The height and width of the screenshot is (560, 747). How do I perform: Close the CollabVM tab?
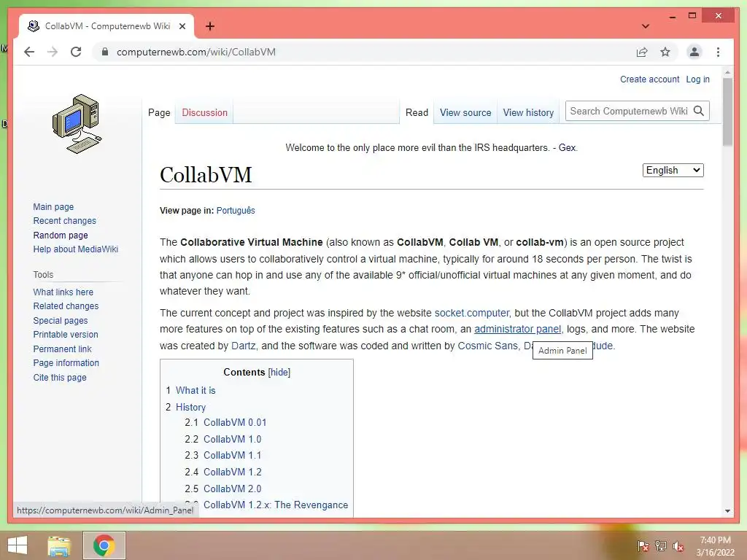(x=182, y=26)
